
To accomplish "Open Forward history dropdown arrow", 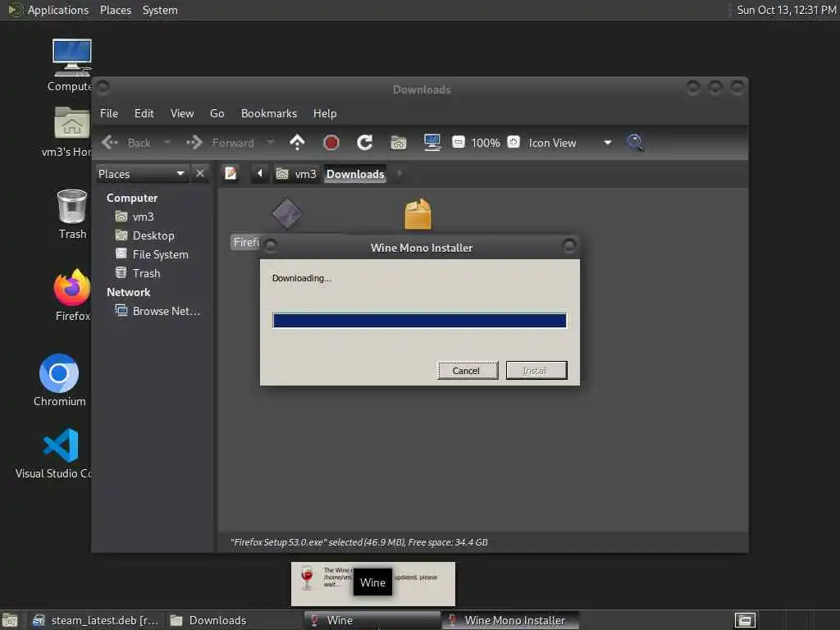I will pos(271,143).
